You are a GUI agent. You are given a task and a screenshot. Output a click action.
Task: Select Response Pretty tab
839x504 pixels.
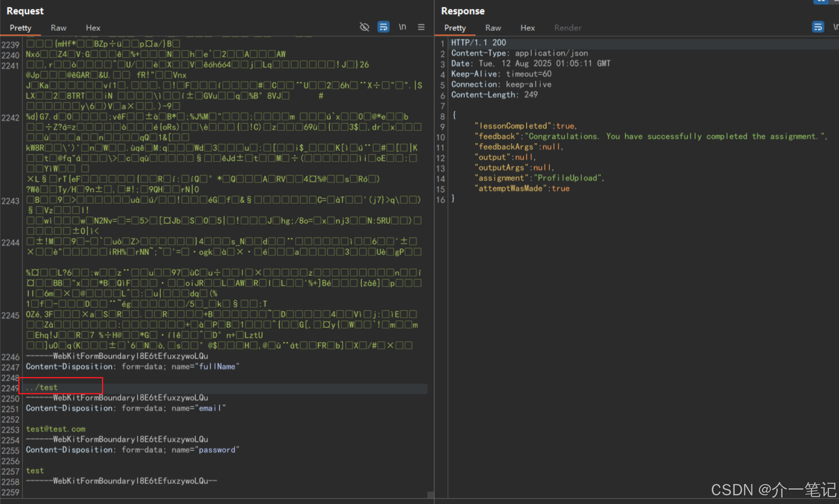[x=455, y=28]
